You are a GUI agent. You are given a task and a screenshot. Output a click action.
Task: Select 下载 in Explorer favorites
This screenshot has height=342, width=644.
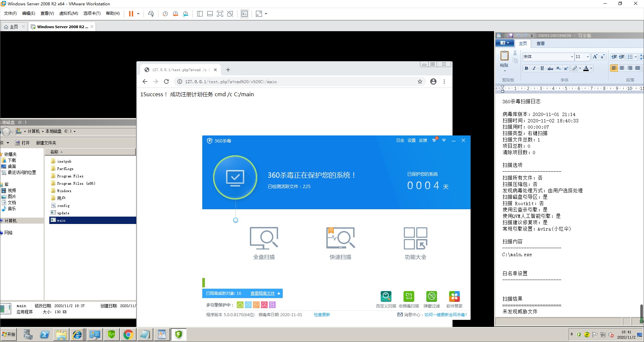[x=12, y=160]
